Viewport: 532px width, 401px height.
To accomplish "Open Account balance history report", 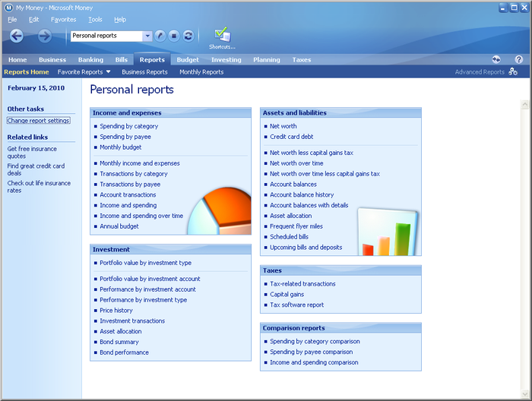I will tap(302, 194).
